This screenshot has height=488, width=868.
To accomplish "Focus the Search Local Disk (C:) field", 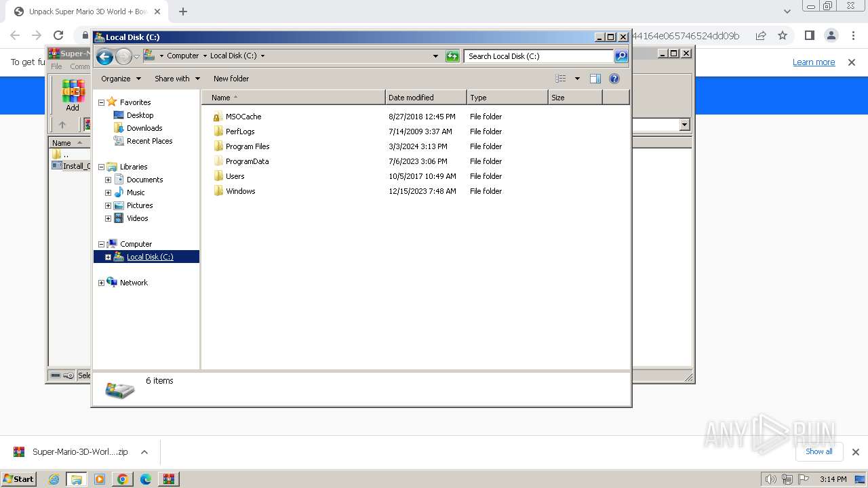I will click(x=539, y=56).
